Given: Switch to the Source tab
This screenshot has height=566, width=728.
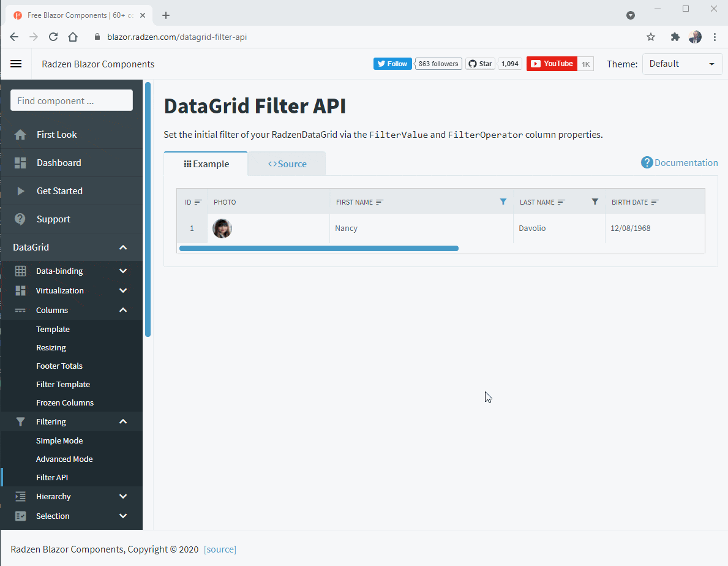Looking at the screenshot, I should [287, 164].
